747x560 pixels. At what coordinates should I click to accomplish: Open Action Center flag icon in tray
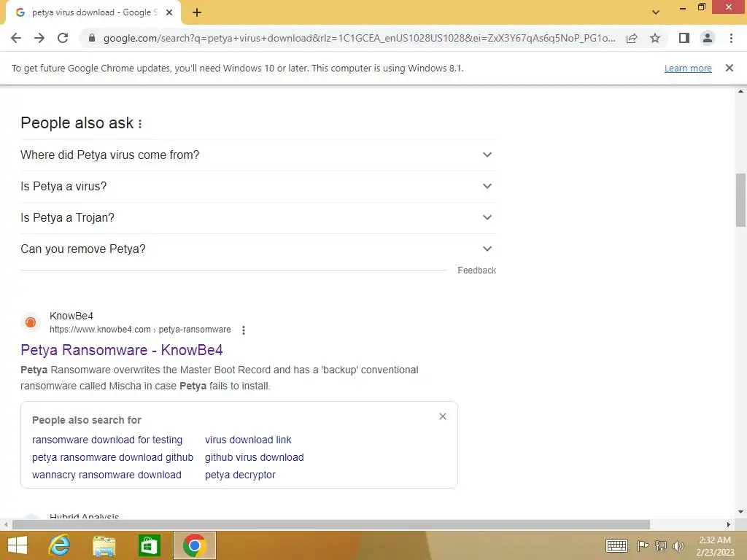(x=643, y=545)
